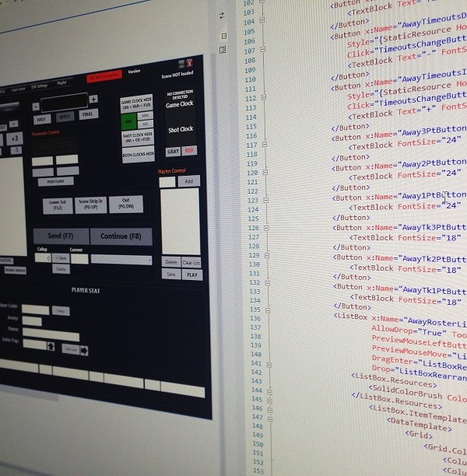Click the POSS FLASH button
Viewport: 467px width, 476px height.
click(55, 181)
